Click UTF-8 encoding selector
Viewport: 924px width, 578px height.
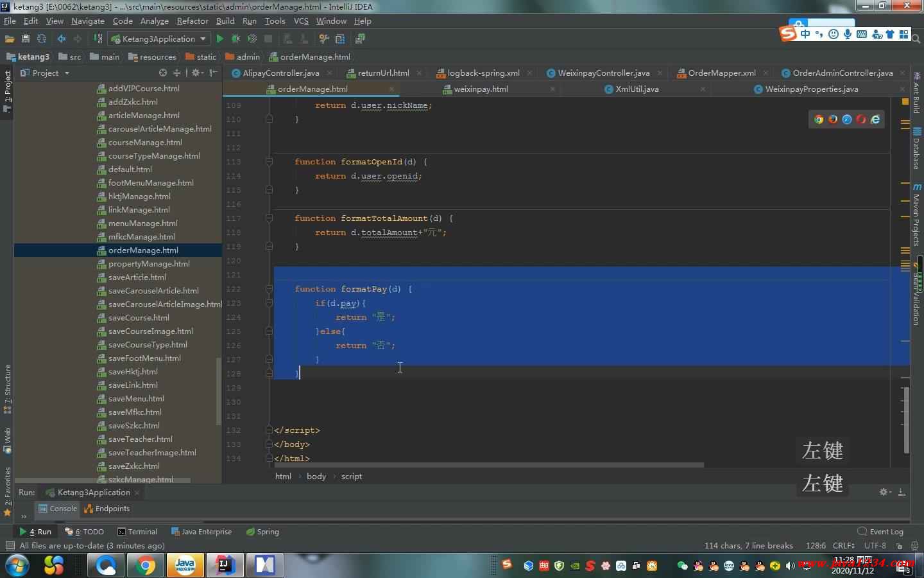[875, 546]
